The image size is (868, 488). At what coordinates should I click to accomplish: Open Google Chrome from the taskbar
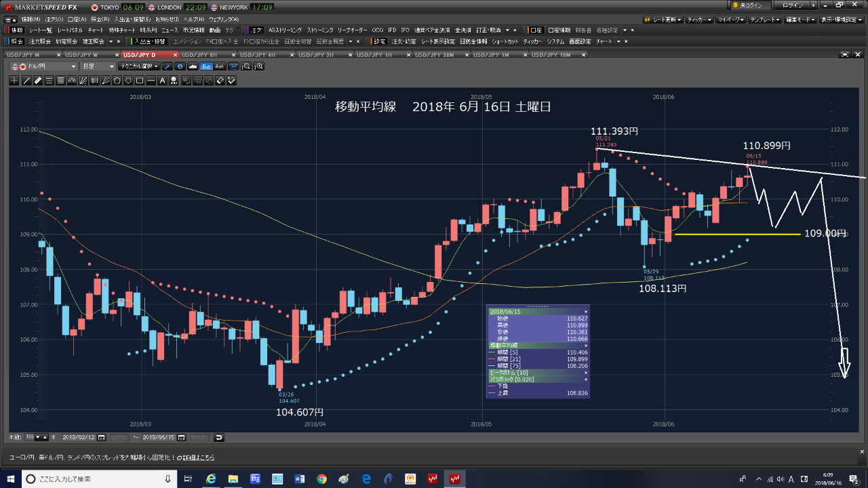pyautogui.click(x=321, y=479)
